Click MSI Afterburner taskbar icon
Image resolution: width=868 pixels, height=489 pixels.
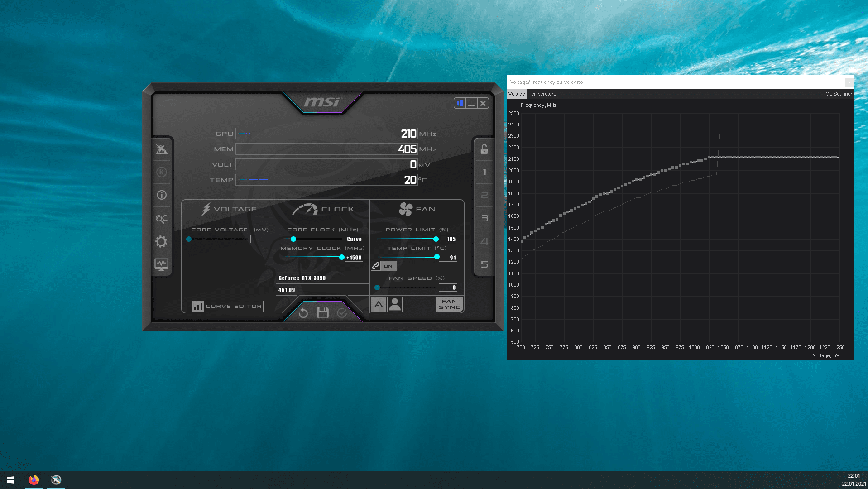coord(56,480)
